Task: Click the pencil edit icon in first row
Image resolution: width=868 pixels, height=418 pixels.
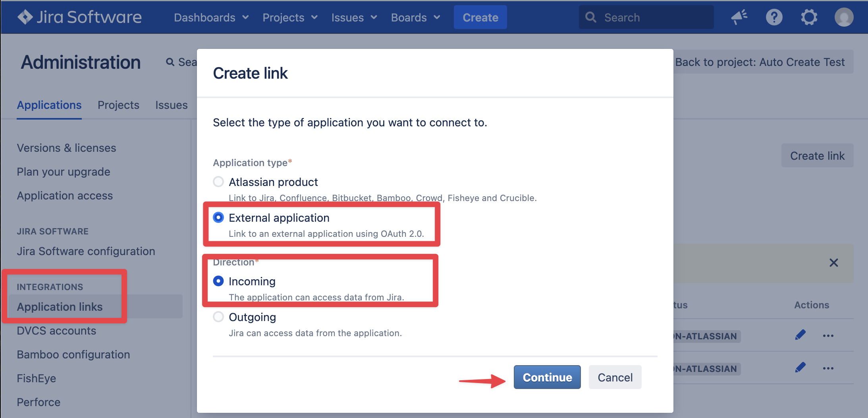Action: point(800,335)
